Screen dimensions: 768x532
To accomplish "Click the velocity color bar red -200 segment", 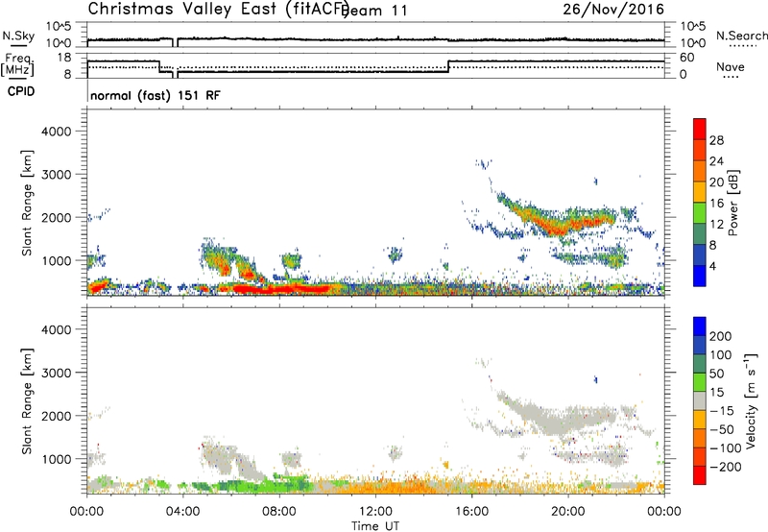I will coord(700,475).
